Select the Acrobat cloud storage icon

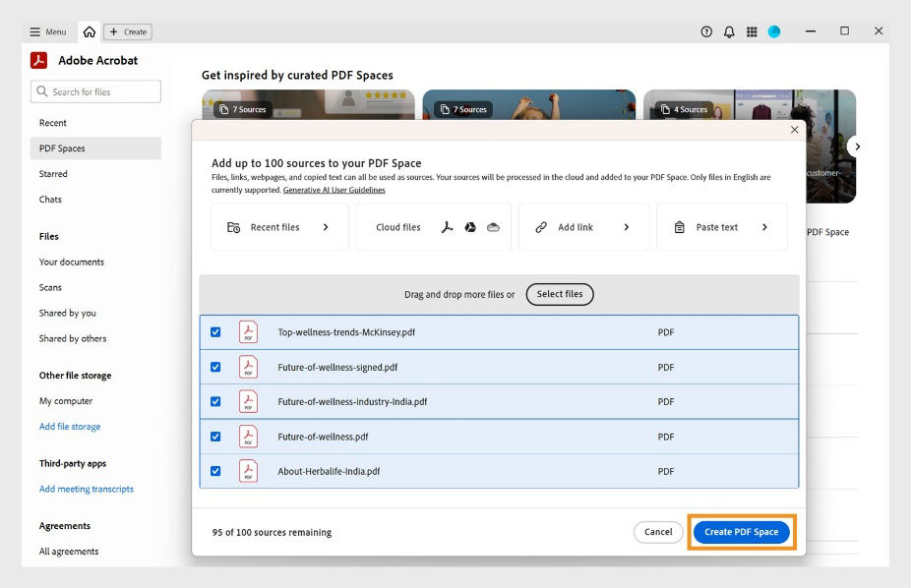448,227
